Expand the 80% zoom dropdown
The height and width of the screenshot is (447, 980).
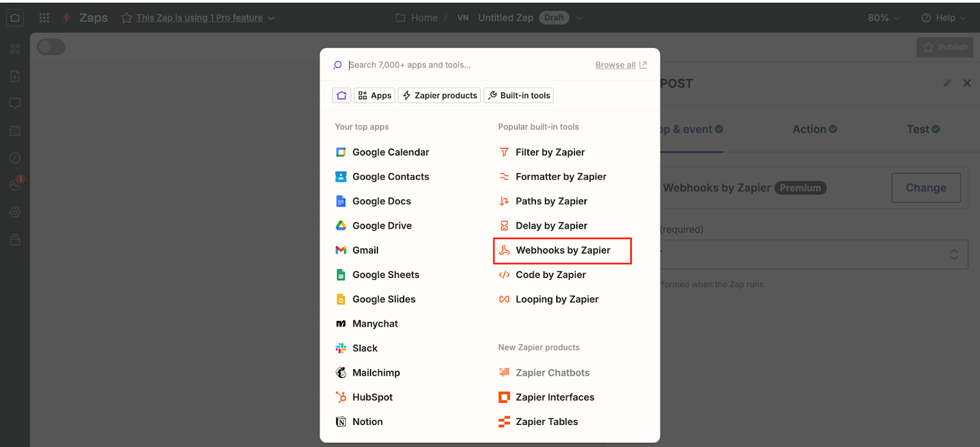883,18
